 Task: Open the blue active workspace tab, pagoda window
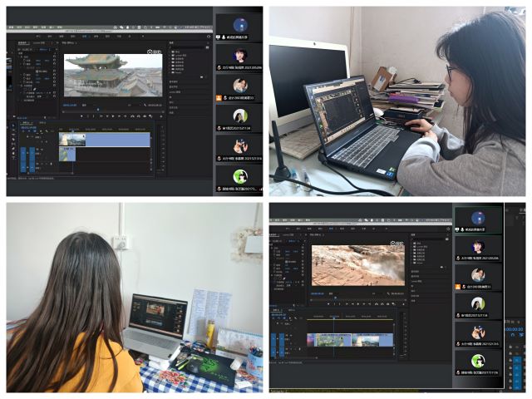tap(85, 36)
